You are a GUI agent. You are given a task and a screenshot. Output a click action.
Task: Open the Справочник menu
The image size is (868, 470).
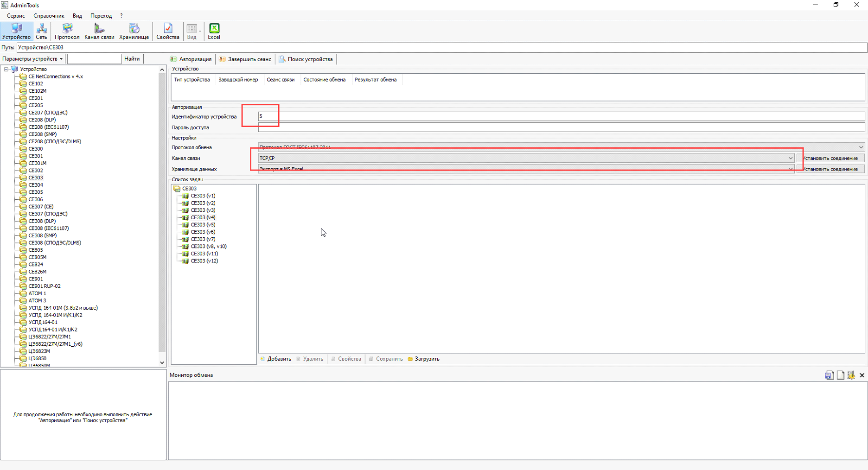[49, 16]
